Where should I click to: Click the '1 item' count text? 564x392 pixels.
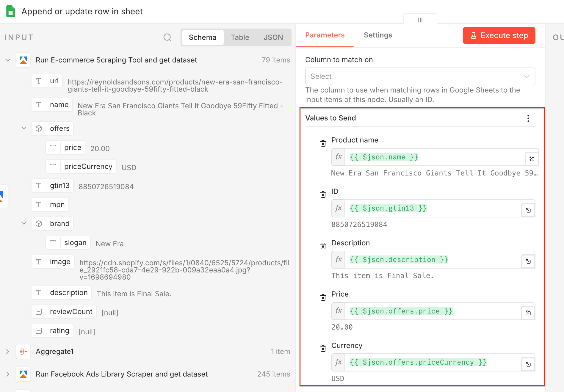281,352
